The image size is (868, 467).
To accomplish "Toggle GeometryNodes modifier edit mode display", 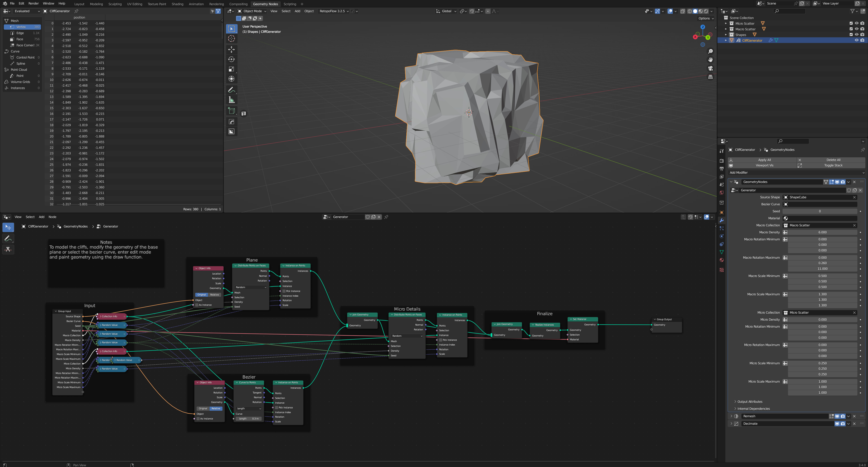I will [x=832, y=182].
